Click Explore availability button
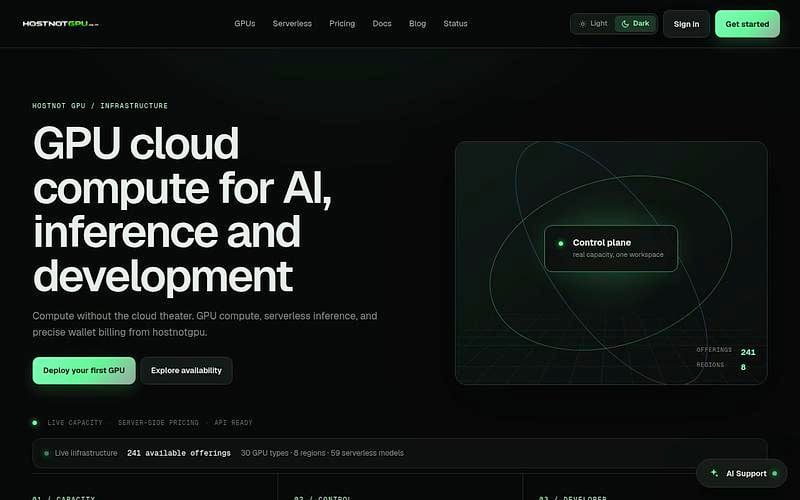Image resolution: width=800 pixels, height=500 pixels. (x=186, y=370)
